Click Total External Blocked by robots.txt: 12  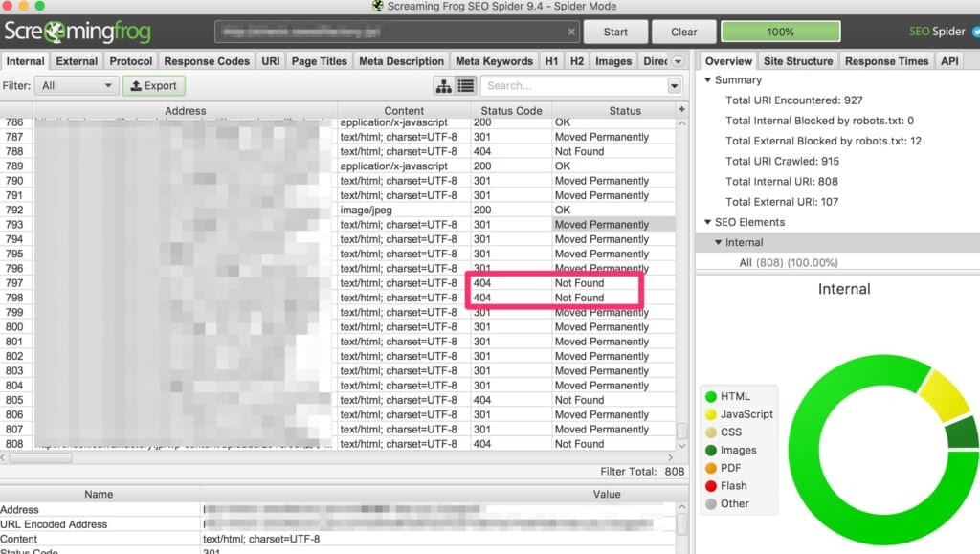pos(823,141)
